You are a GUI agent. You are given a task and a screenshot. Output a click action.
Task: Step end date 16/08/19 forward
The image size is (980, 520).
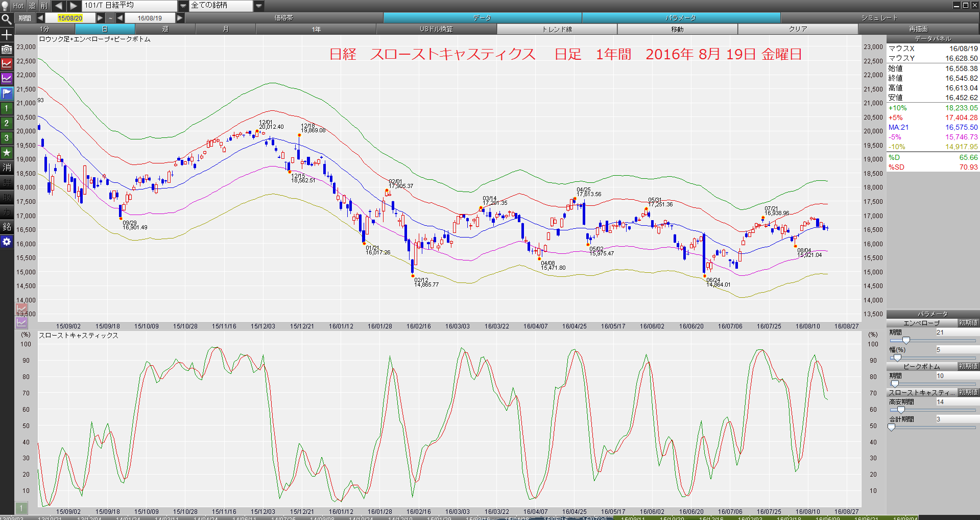[x=180, y=18]
